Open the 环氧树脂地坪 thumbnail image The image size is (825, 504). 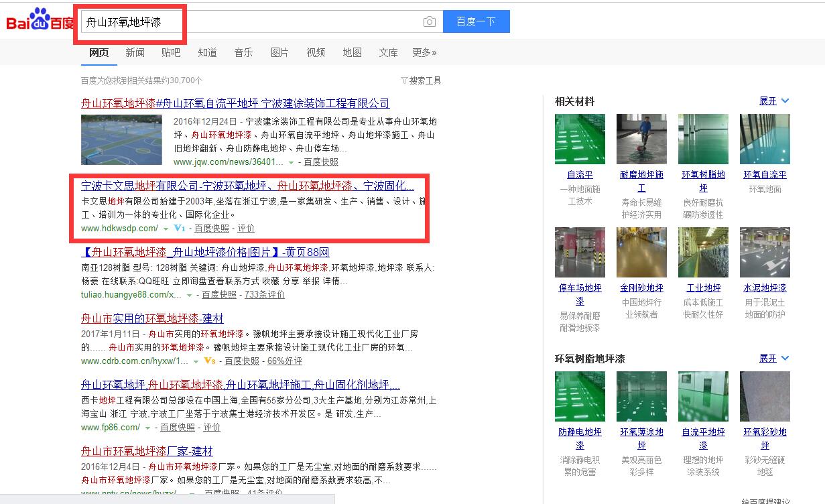[x=703, y=139]
